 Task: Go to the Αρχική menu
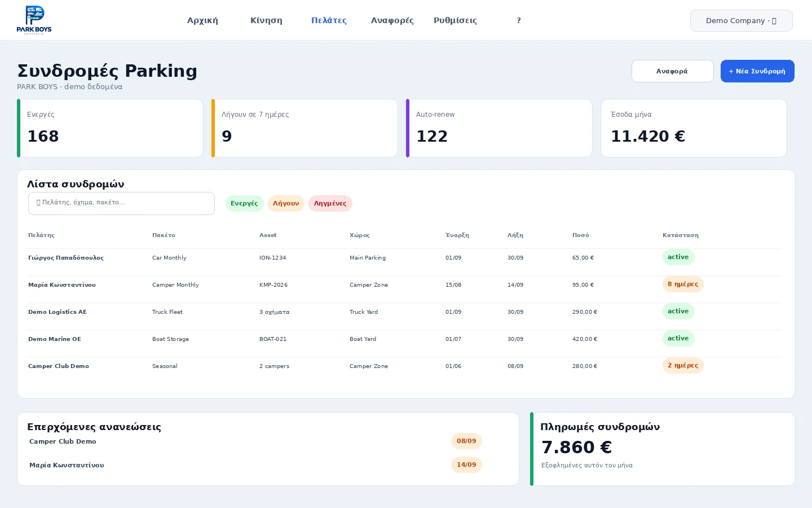pos(202,20)
